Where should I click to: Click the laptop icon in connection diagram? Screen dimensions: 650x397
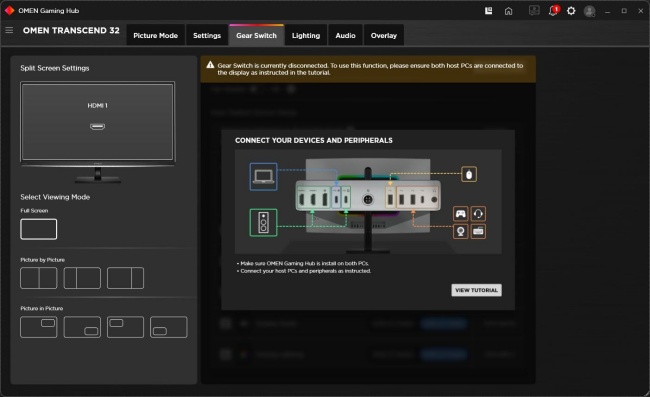264,177
